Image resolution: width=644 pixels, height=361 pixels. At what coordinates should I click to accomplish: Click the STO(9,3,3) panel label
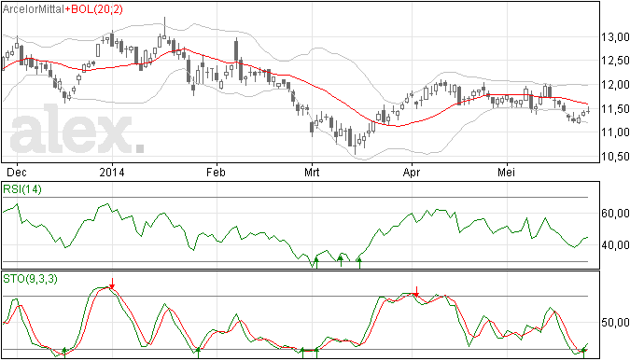31,279
